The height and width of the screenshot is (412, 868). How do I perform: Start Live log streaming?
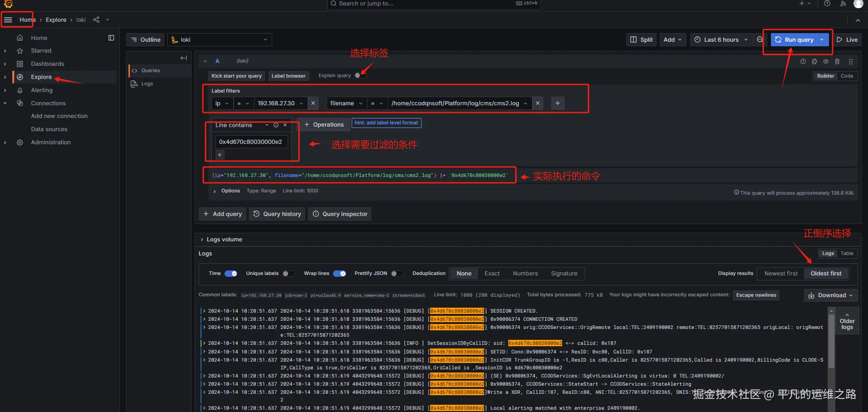[x=847, y=40]
